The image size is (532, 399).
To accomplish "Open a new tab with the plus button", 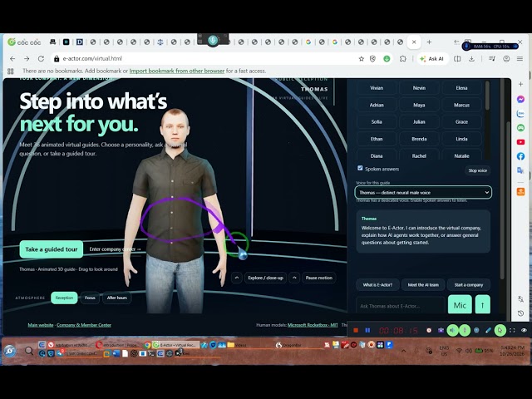I will pyautogui.click(x=429, y=42).
